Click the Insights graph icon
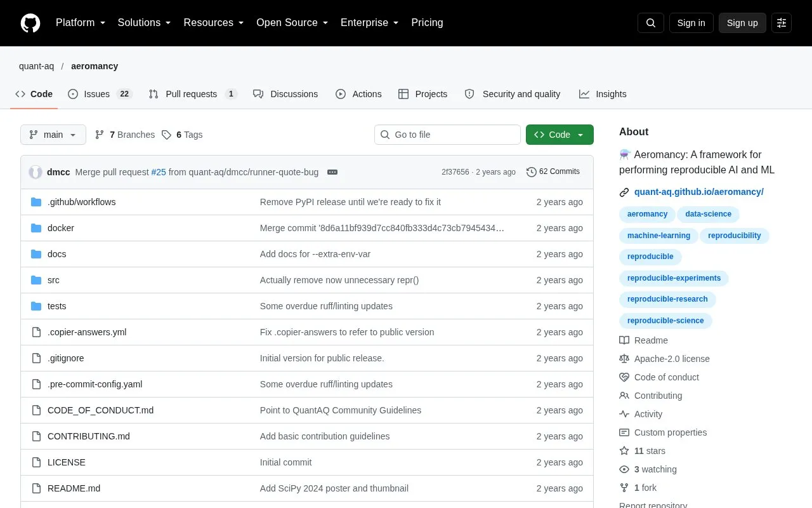Image resolution: width=812 pixels, height=508 pixels. point(584,94)
